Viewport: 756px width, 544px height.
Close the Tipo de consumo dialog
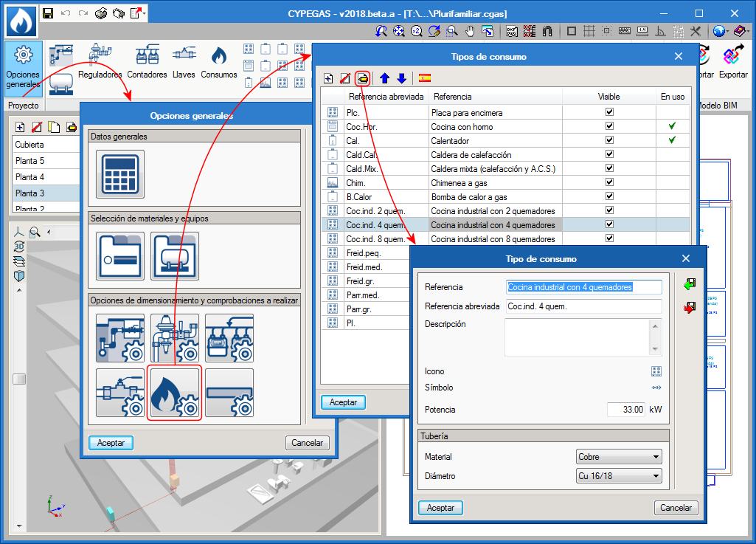pos(686,259)
